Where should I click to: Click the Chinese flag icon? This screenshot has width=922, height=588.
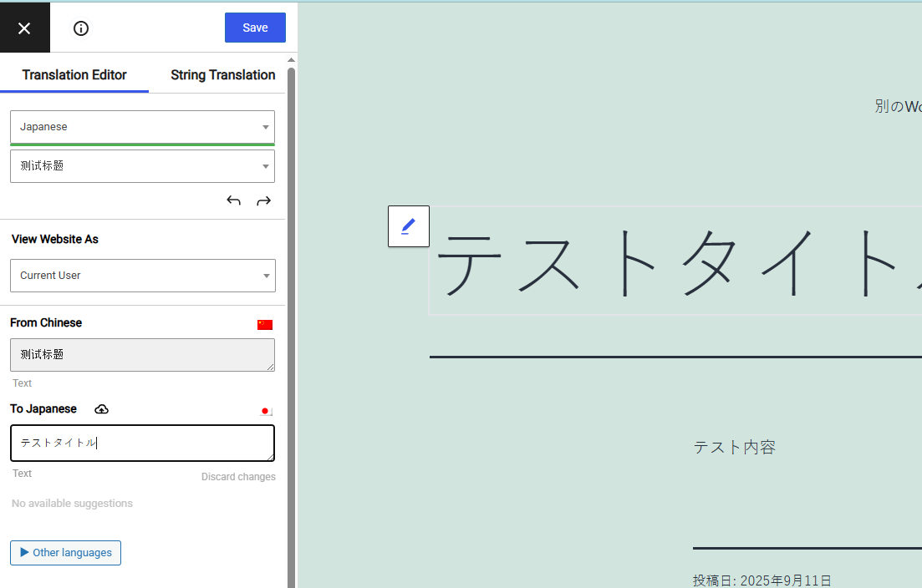pyautogui.click(x=265, y=325)
